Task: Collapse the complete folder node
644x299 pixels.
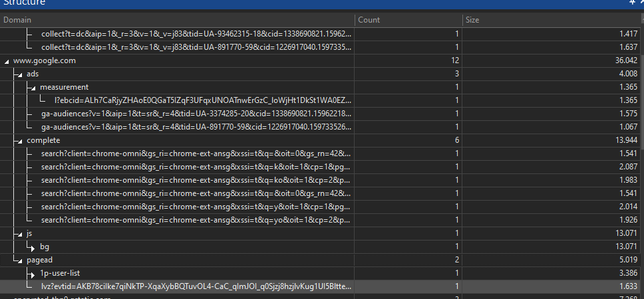Action: [19, 140]
